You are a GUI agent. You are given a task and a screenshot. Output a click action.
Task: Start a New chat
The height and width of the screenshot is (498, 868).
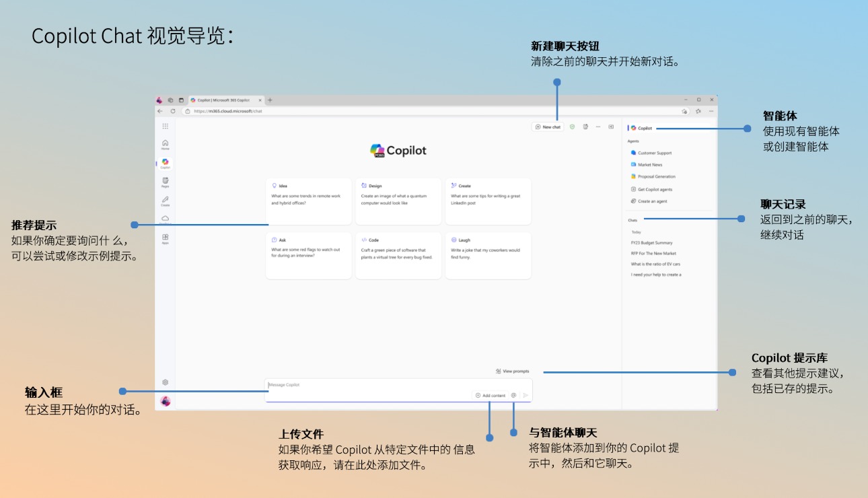[x=548, y=127]
